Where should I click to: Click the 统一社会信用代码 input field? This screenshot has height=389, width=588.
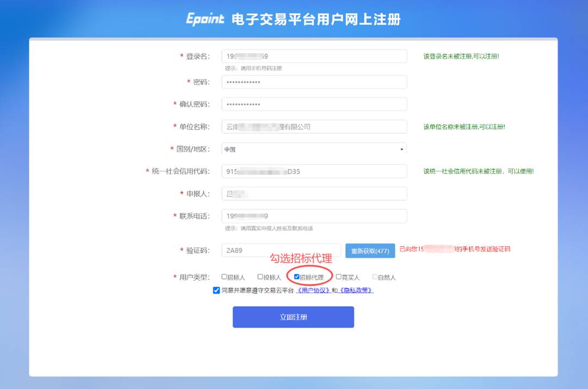point(314,171)
